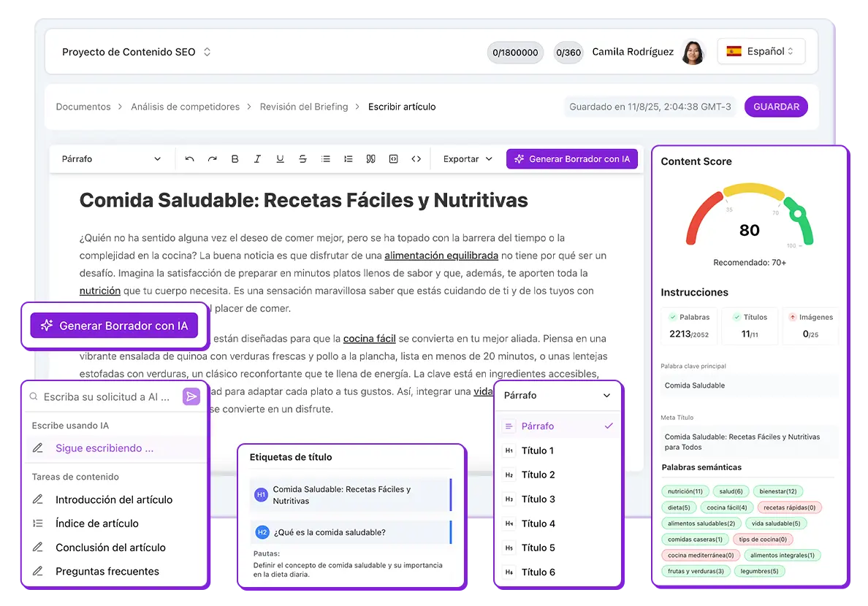The height and width of the screenshot is (606, 868).
Task: Toggle bold formatting
Action: pos(235,159)
